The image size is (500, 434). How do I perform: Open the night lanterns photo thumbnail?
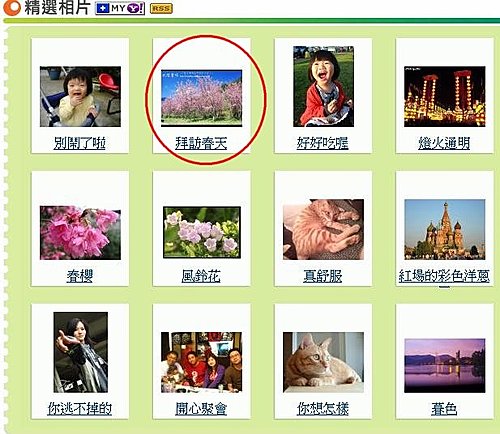click(445, 97)
